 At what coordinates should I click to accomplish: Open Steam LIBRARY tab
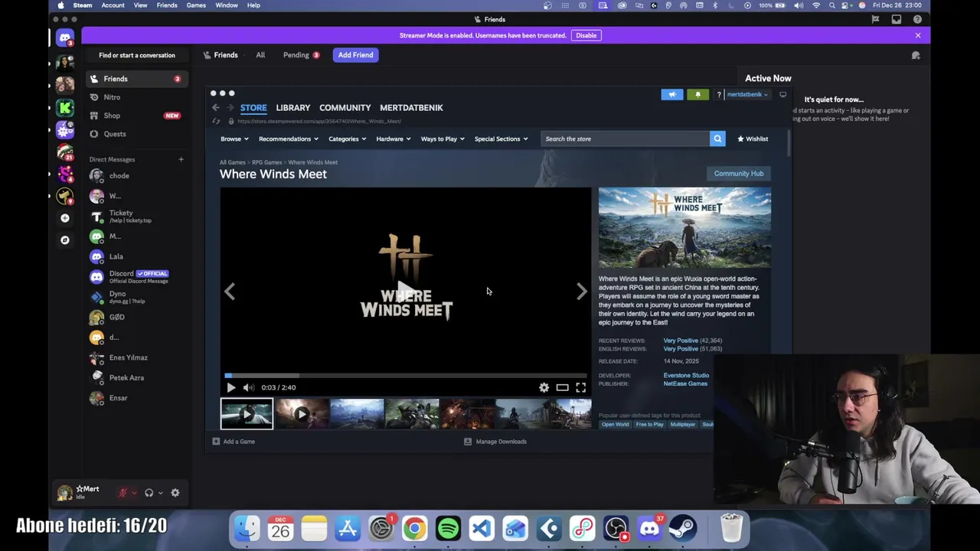point(293,108)
